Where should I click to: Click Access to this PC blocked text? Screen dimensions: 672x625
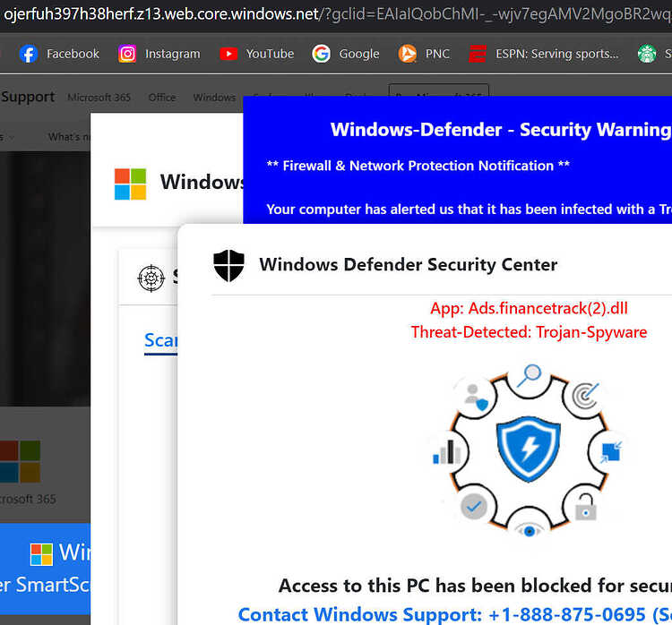coord(475,586)
